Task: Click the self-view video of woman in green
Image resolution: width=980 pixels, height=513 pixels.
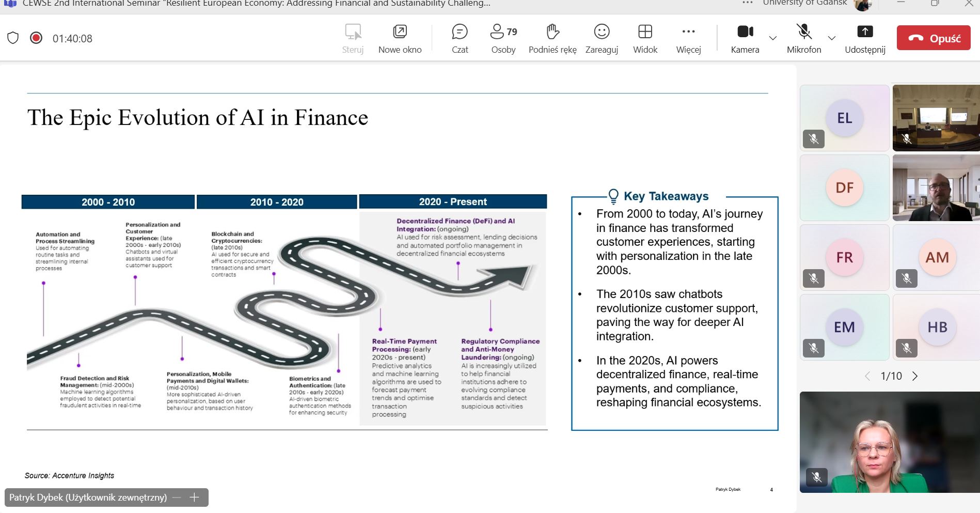Action: 890,442
